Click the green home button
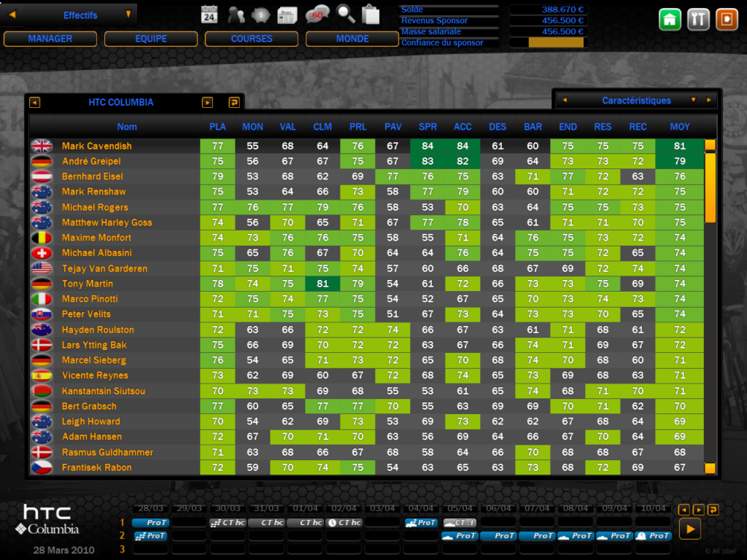Screen dimensions: 747x560 [x=670, y=20]
